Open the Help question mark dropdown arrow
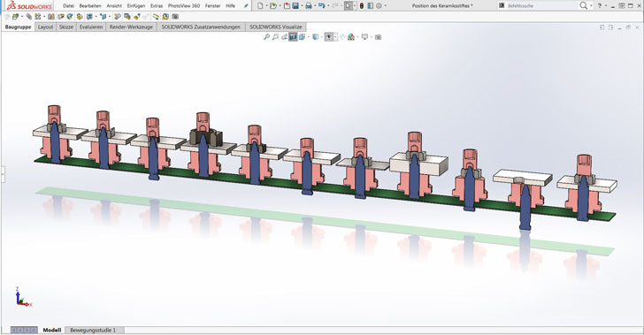Screen dimensions: 644x335 [606, 6]
